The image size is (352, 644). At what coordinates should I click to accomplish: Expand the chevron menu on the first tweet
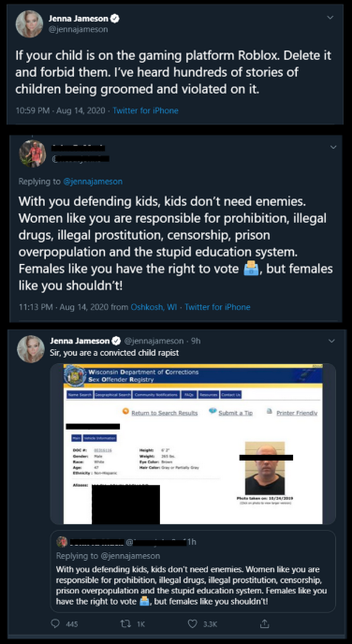(x=330, y=17)
